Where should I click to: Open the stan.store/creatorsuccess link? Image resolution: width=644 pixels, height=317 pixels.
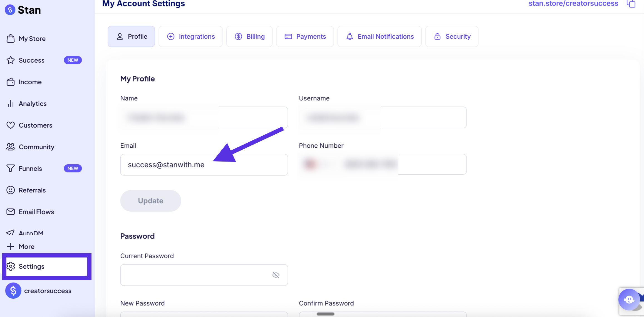click(x=573, y=4)
